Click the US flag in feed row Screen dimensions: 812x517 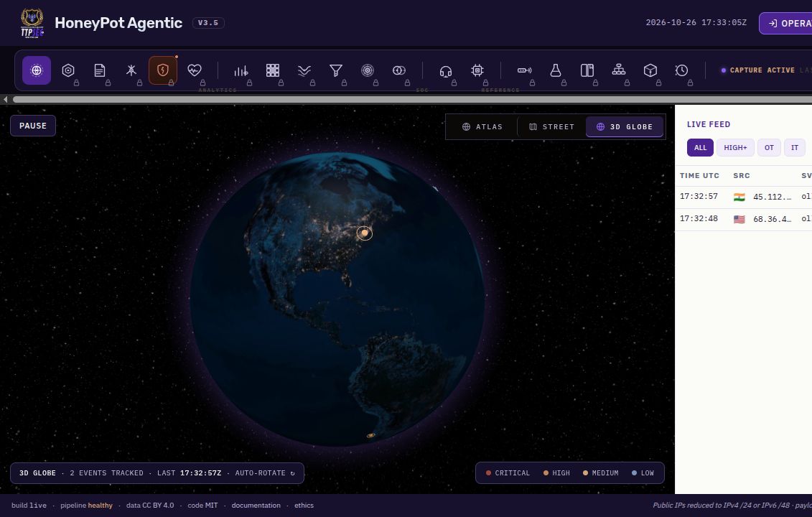pos(739,219)
